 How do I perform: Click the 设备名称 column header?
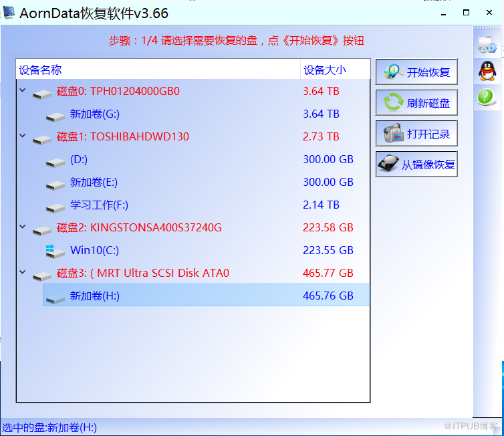pos(158,70)
